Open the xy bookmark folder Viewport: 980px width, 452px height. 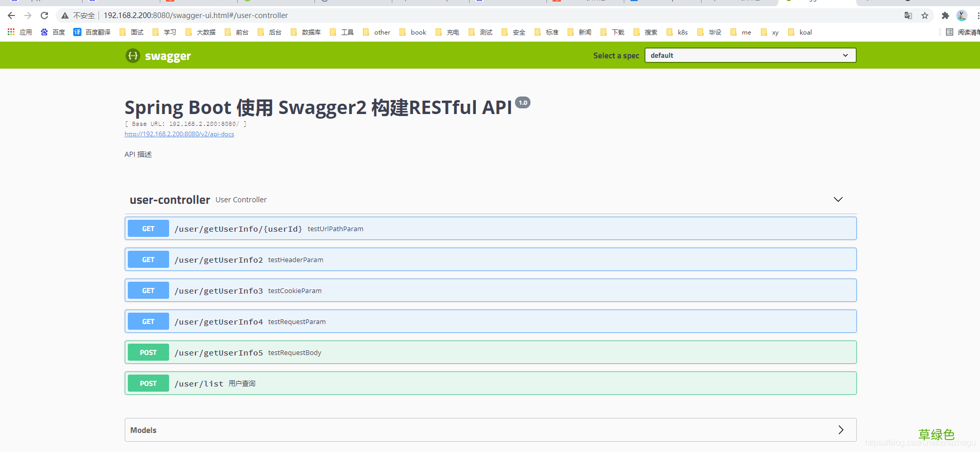click(x=770, y=32)
